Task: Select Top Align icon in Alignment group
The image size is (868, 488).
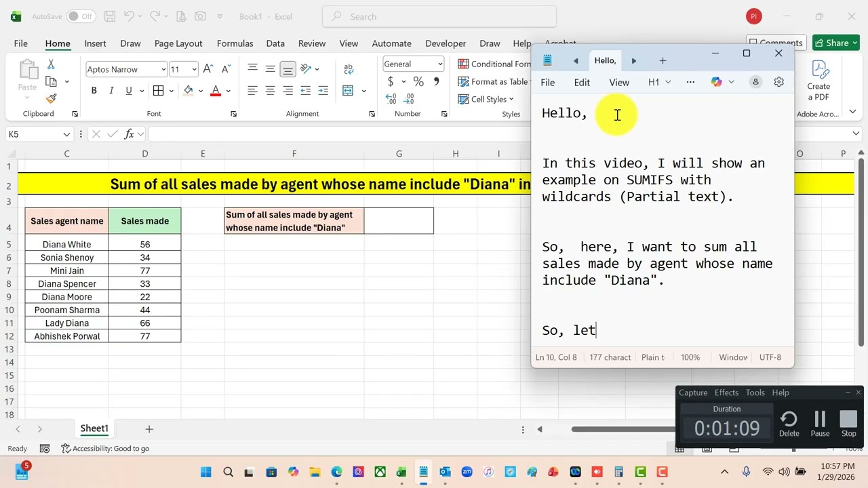Action: pos(252,68)
